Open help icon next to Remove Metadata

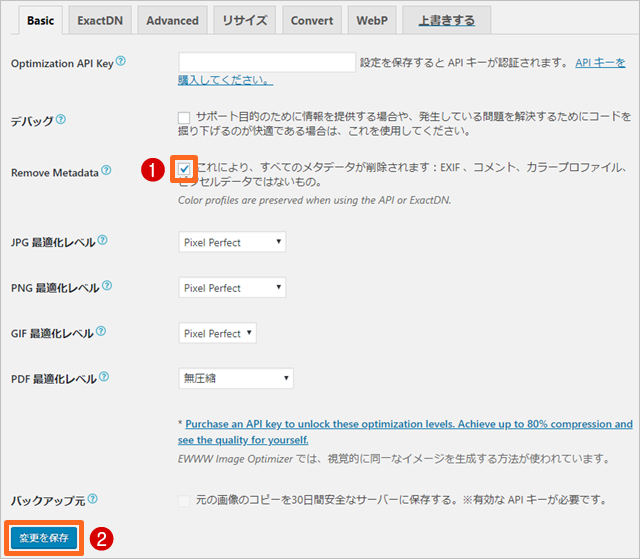coord(107,172)
